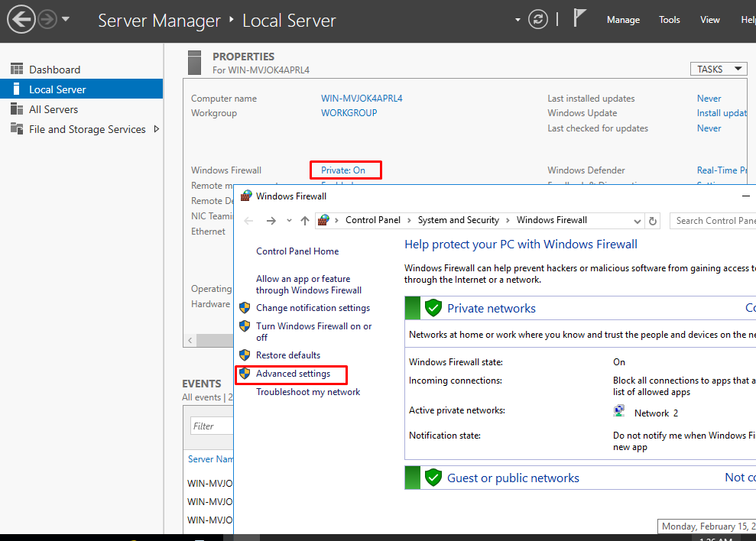
Task: Open the Tools menu
Action: [x=669, y=20]
